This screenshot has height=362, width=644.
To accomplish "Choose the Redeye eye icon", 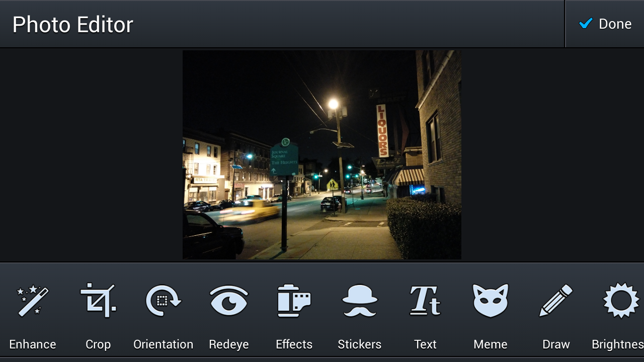I will point(229,301).
